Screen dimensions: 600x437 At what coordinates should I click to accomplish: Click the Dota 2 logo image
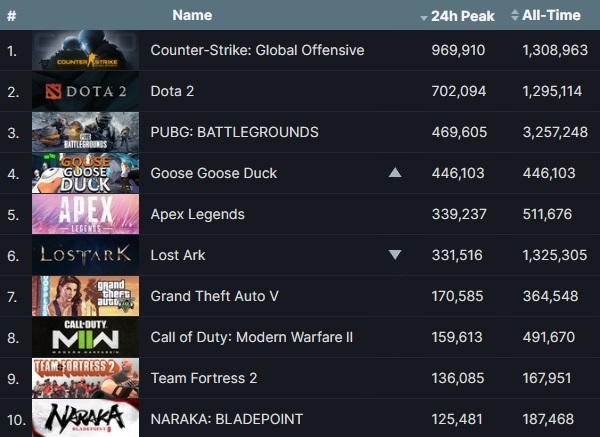point(85,91)
